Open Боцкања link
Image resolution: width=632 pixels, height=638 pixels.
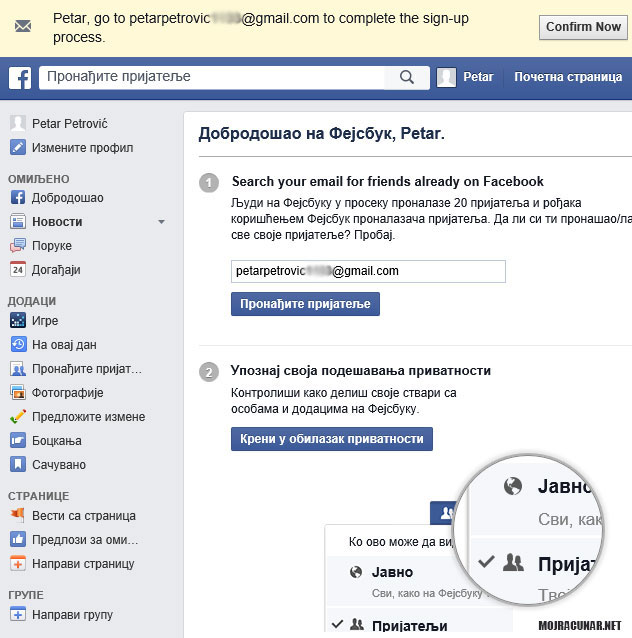(57, 441)
